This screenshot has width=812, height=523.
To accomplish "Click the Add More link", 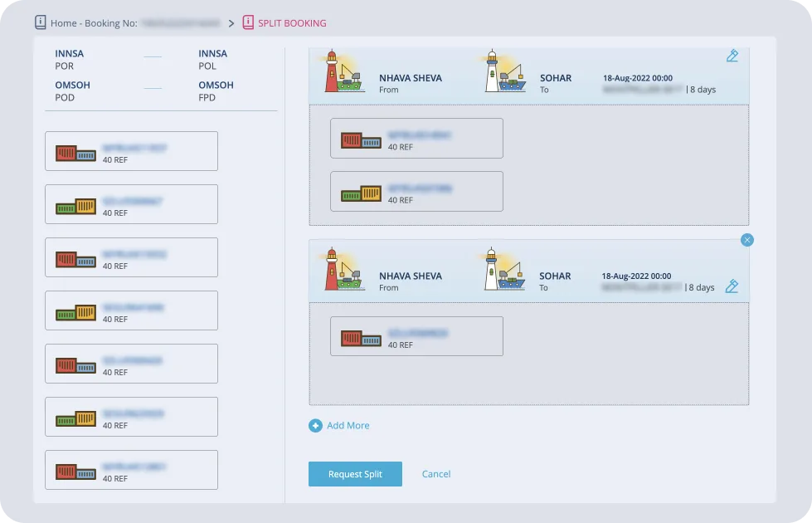I will [348, 426].
